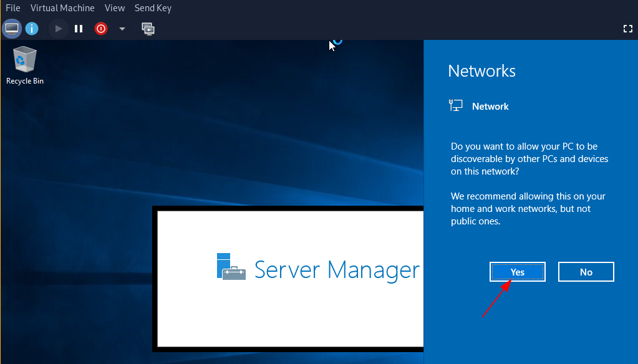The width and height of the screenshot is (638, 364).
Task: Select the Recycle Bin desktop icon
Action: 25,66
